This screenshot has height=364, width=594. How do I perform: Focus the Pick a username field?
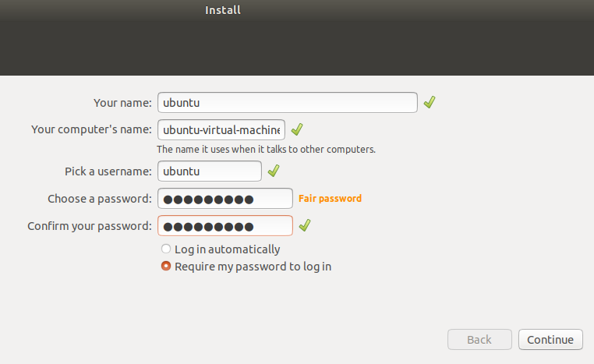click(x=210, y=171)
